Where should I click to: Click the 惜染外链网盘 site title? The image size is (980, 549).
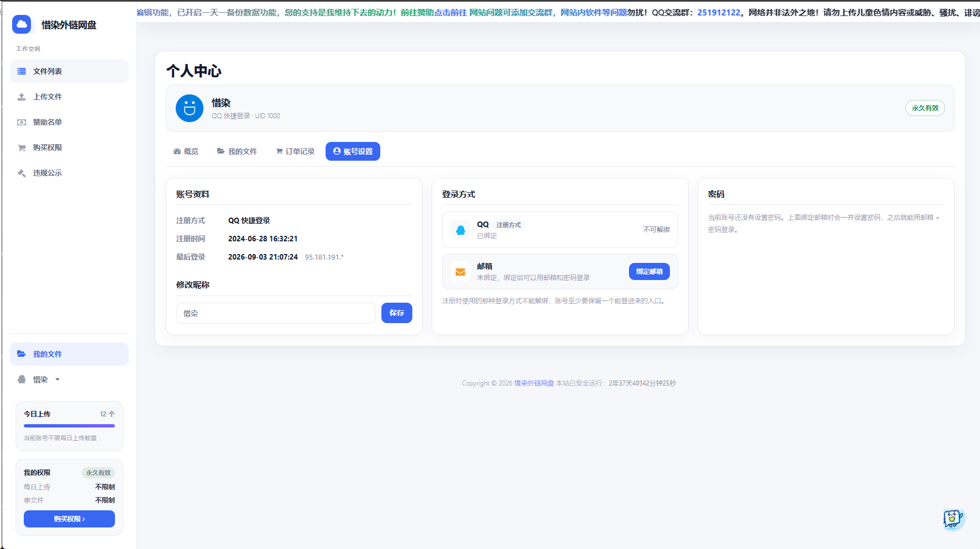(x=69, y=25)
